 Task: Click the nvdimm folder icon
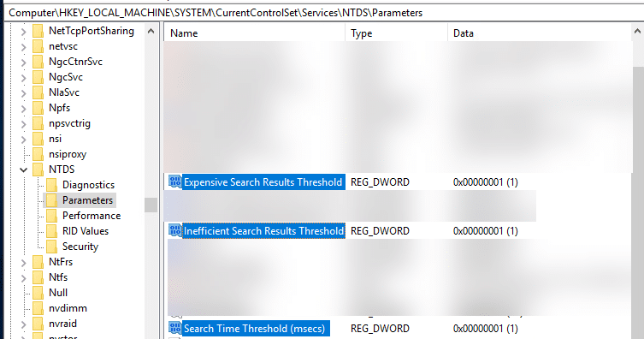(38, 308)
